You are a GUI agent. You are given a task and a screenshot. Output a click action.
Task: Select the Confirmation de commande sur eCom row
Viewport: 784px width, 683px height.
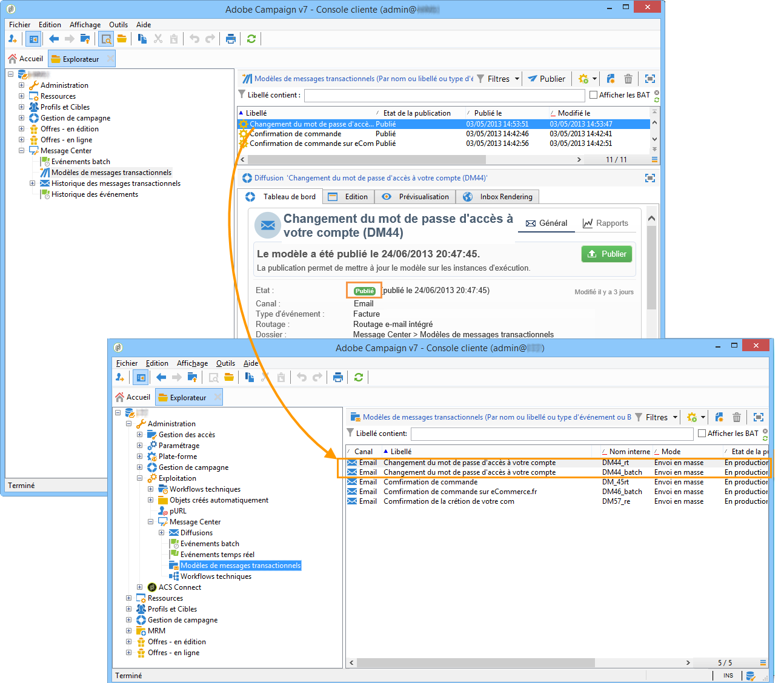pyautogui.click(x=443, y=144)
